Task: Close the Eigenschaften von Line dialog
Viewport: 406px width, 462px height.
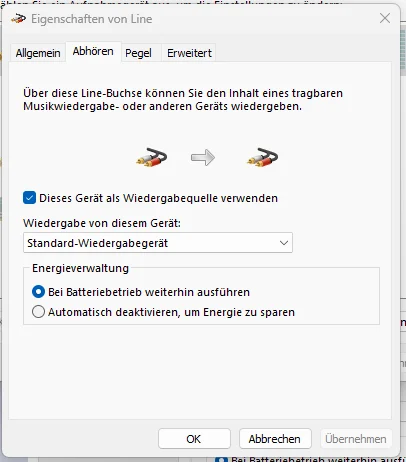Action: pyautogui.click(x=385, y=18)
